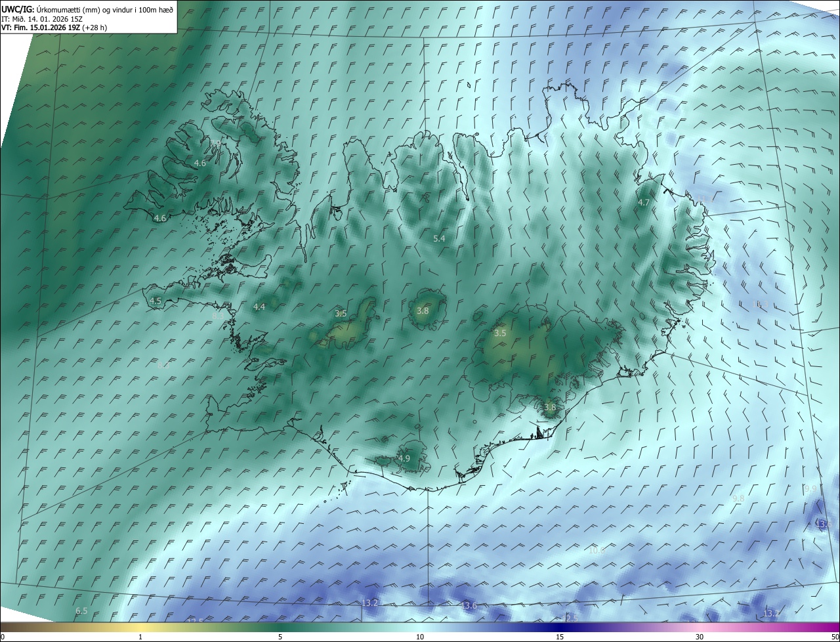Click the '30' tick label on the color scale
Image resolution: width=840 pixels, height=642 pixels.
coord(700,637)
